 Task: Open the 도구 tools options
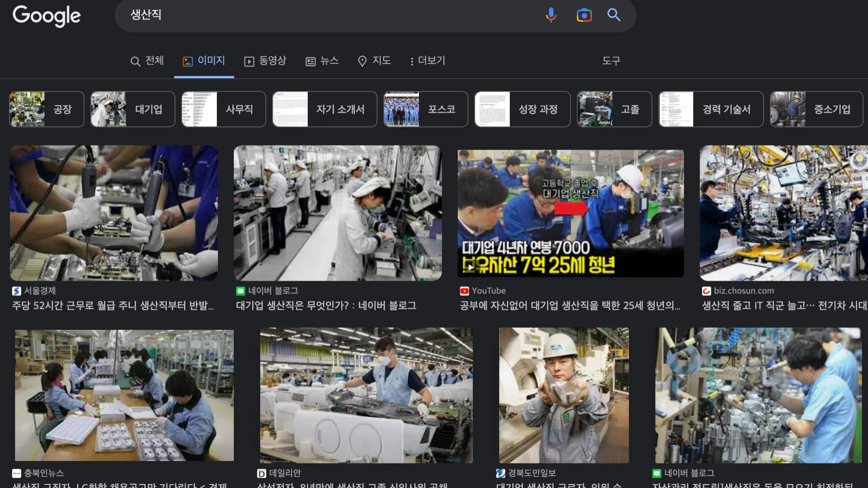coord(611,61)
